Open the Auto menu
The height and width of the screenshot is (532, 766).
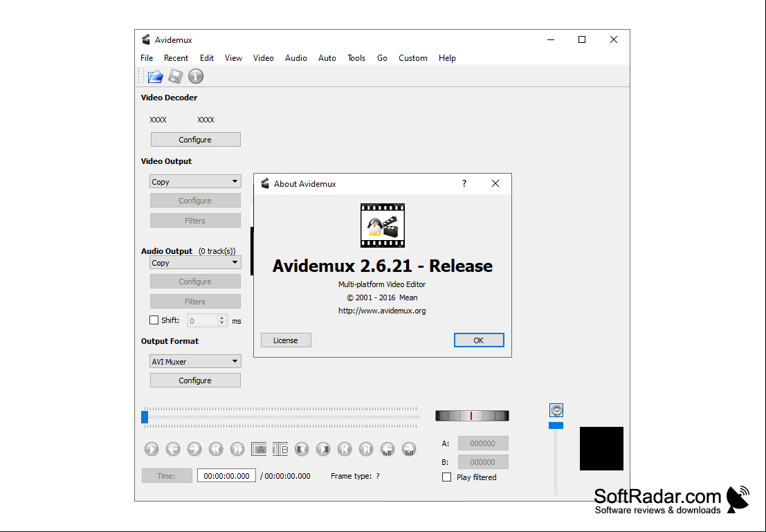[327, 57]
